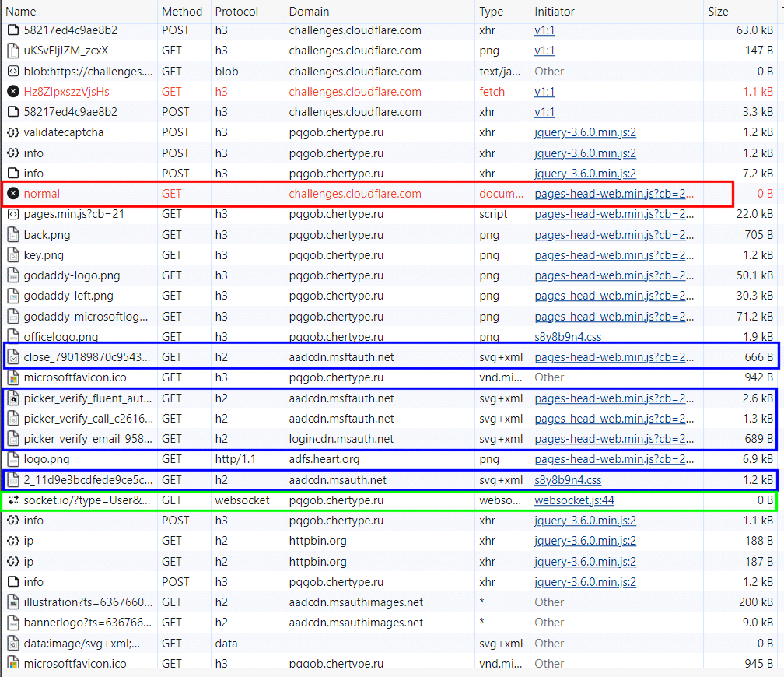Click the image file icon beside key.png
The width and height of the screenshot is (784, 677).
13,255
